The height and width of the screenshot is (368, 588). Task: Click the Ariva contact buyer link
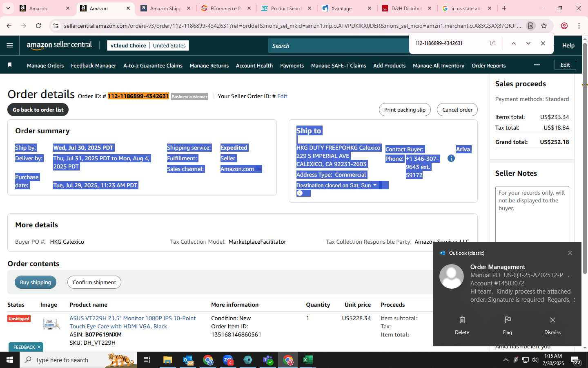click(463, 149)
